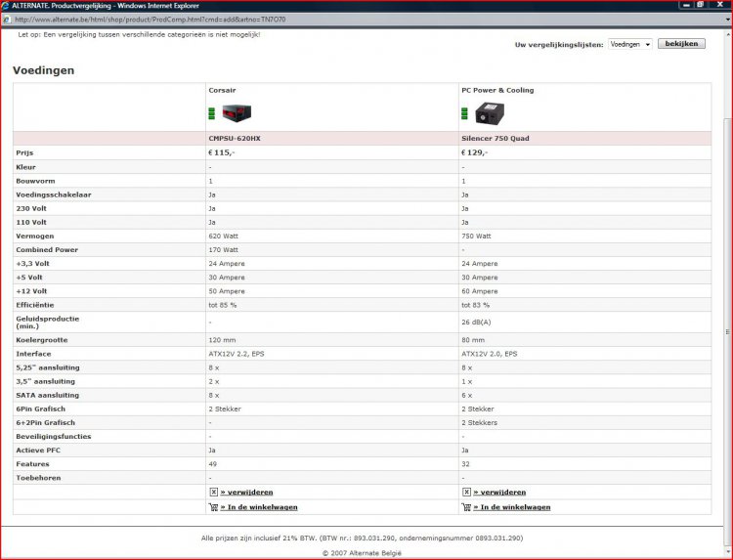
Task: Click the shopping cart icon for Silencer 750 Quad
Action: (466, 506)
